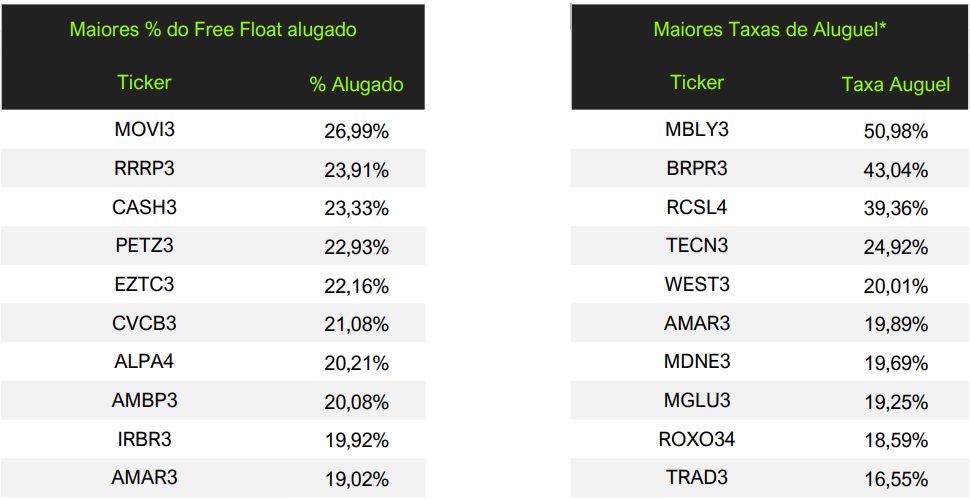Click the Ticker header in right table

[x=697, y=82]
